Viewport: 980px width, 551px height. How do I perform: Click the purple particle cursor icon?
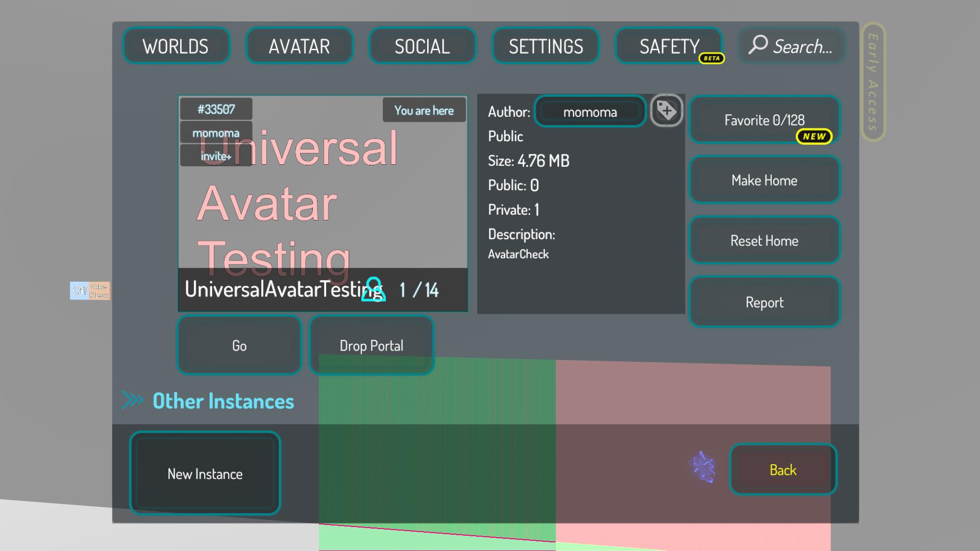[x=703, y=467]
